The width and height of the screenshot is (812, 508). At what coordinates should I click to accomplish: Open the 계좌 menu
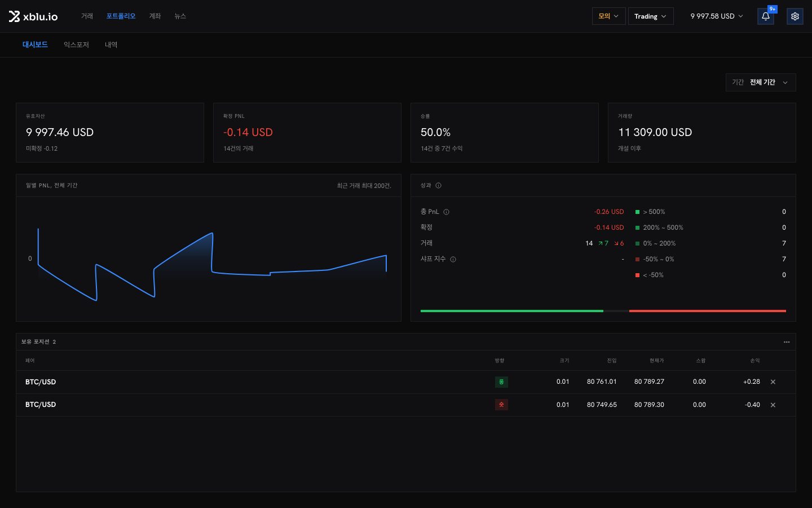(x=155, y=16)
